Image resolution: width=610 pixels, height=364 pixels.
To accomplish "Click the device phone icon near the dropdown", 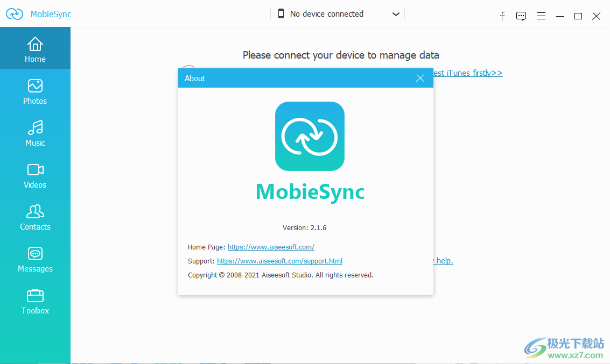I will (281, 13).
